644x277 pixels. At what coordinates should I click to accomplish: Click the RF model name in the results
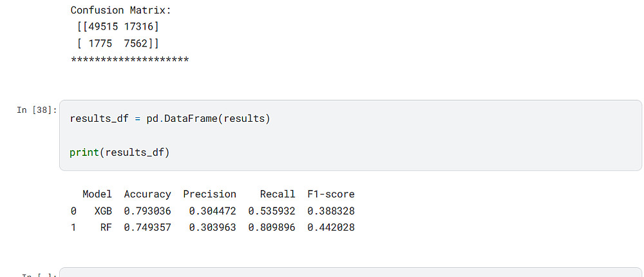pos(106,227)
